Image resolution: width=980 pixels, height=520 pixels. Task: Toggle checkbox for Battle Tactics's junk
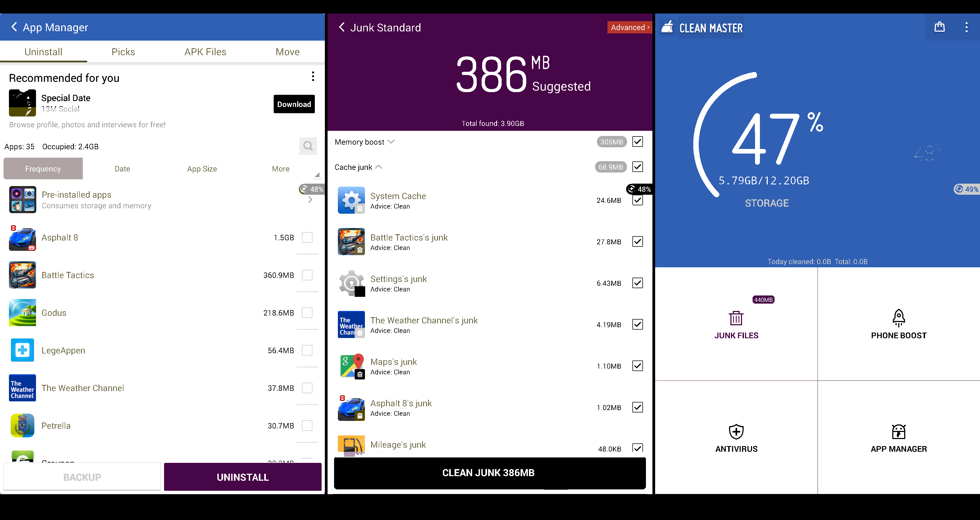(x=637, y=242)
